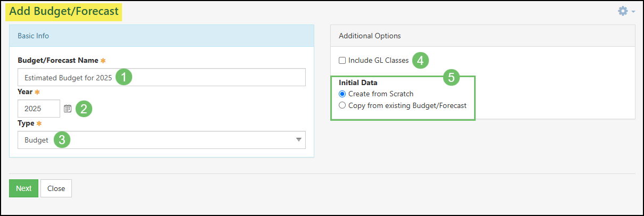The height and width of the screenshot is (216, 644).
Task: Open the settings gear menu
Action: click(626, 11)
